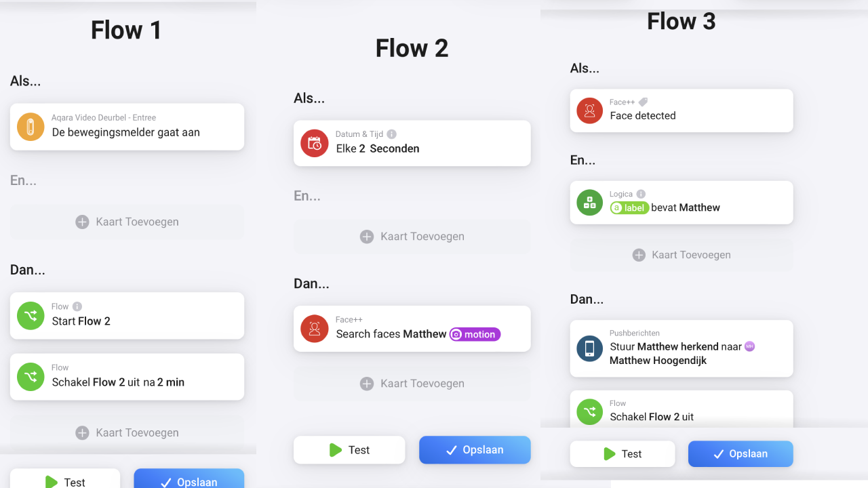
Task: Click the green label tag in the Logica card
Action: pyautogui.click(x=629, y=208)
